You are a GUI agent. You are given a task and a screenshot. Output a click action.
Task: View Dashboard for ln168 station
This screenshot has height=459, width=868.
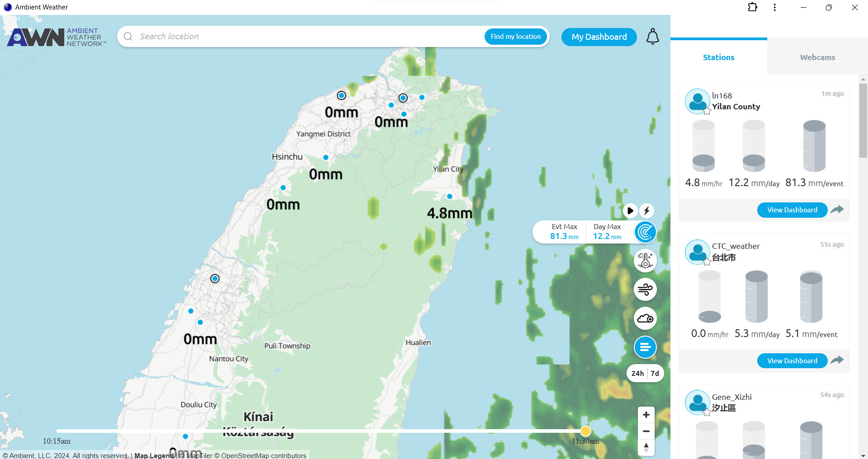[792, 210]
